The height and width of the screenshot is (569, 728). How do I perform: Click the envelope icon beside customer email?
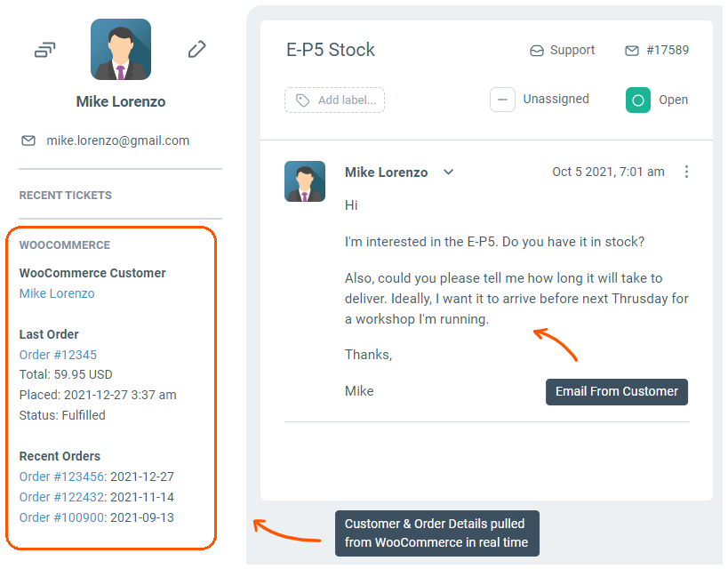click(28, 140)
